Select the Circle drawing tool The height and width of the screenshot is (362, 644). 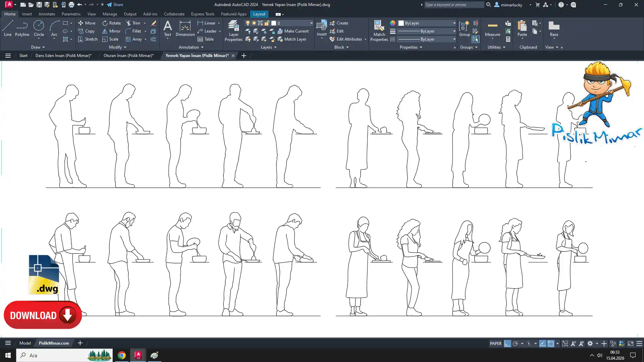point(39,28)
